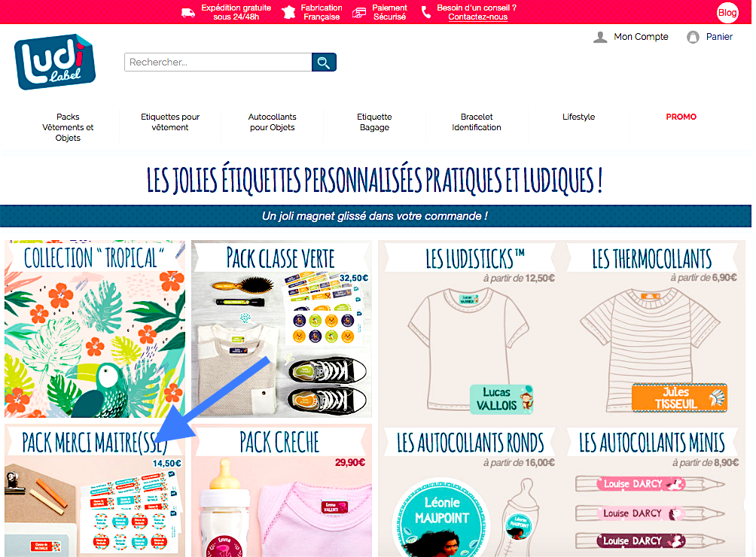
Task: Click the shopping bag Panier icon
Action: point(693,37)
